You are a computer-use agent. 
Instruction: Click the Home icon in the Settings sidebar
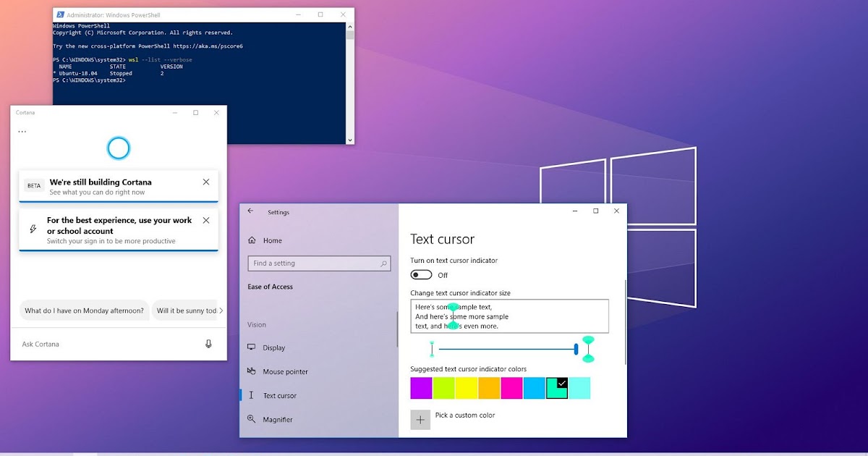pyautogui.click(x=251, y=240)
